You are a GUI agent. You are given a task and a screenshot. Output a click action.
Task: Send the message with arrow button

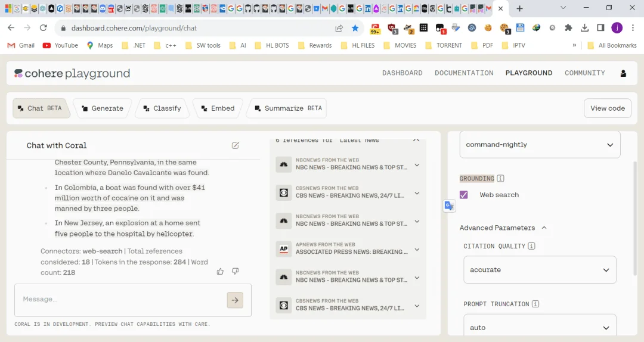click(x=235, y=300)
